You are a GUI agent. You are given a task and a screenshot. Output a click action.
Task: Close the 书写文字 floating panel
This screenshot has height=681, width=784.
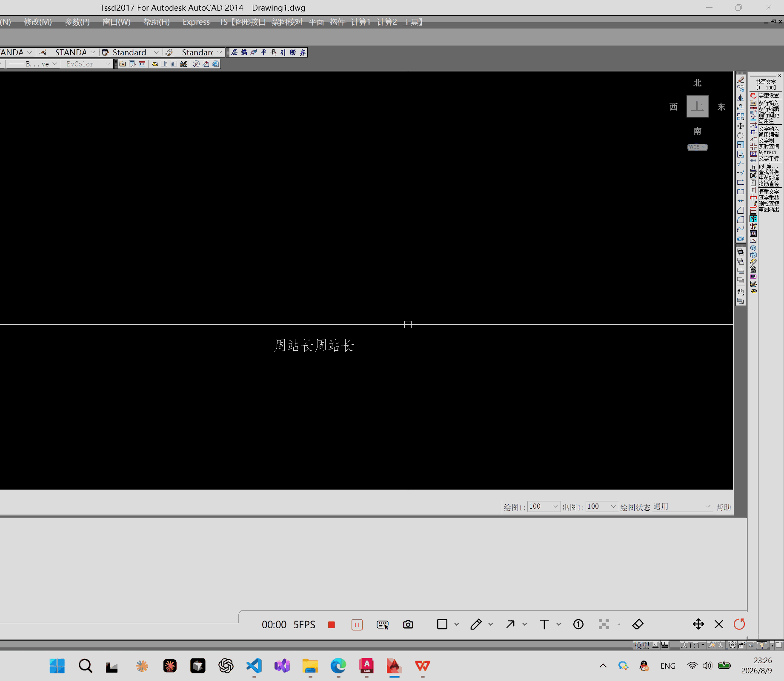780,75
